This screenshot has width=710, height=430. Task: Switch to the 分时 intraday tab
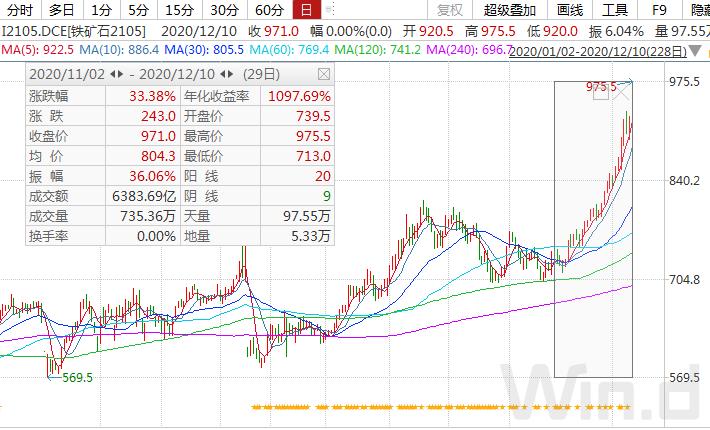[20, 10]
